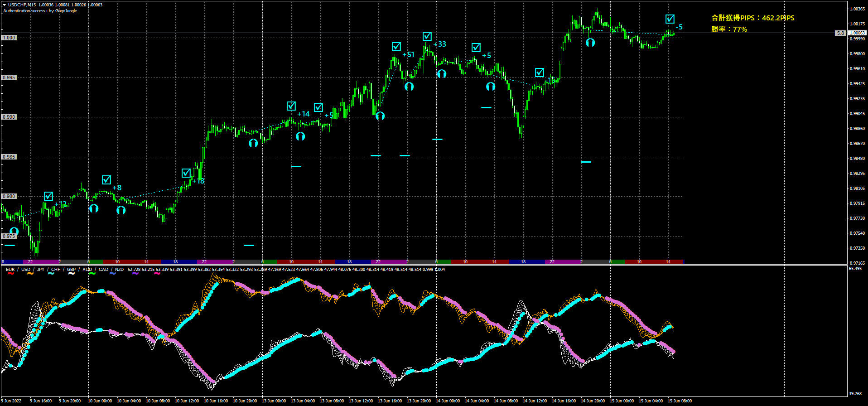Screen dimensions: 868x406
Task: Click the up-arrow signal icon below +51
Action: tap(409, 86)
